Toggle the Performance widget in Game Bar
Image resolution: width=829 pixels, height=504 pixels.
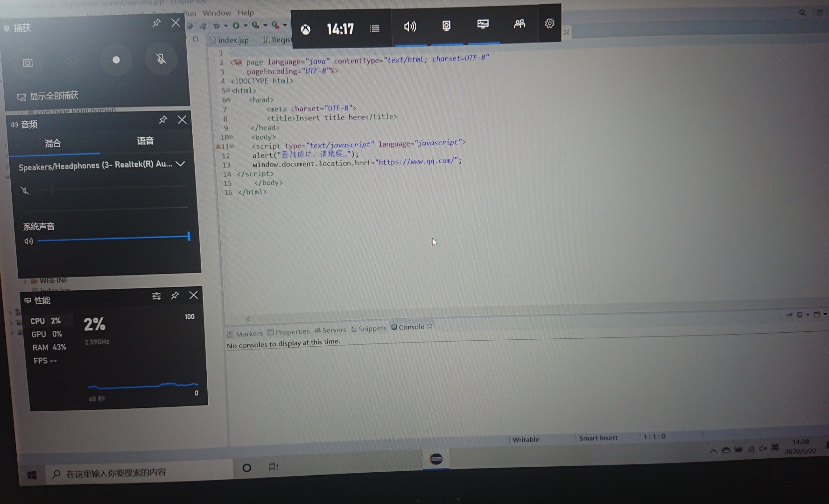[483, 24]
